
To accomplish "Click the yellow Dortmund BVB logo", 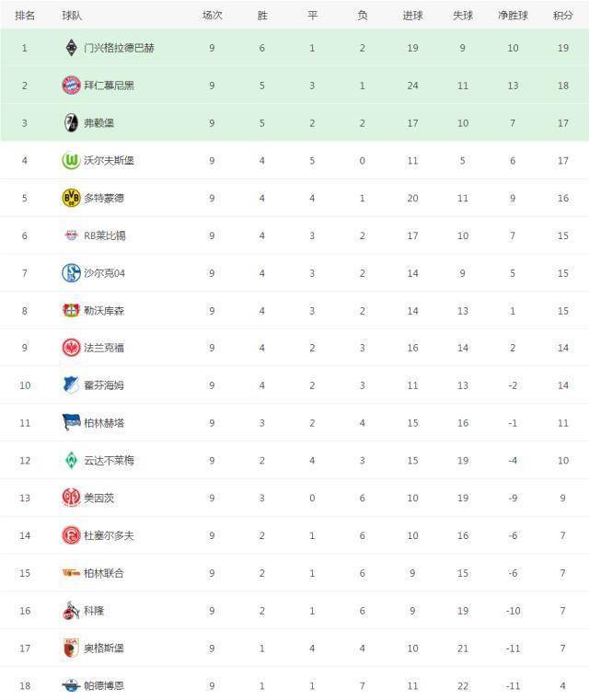I will (x=71, y=198).
